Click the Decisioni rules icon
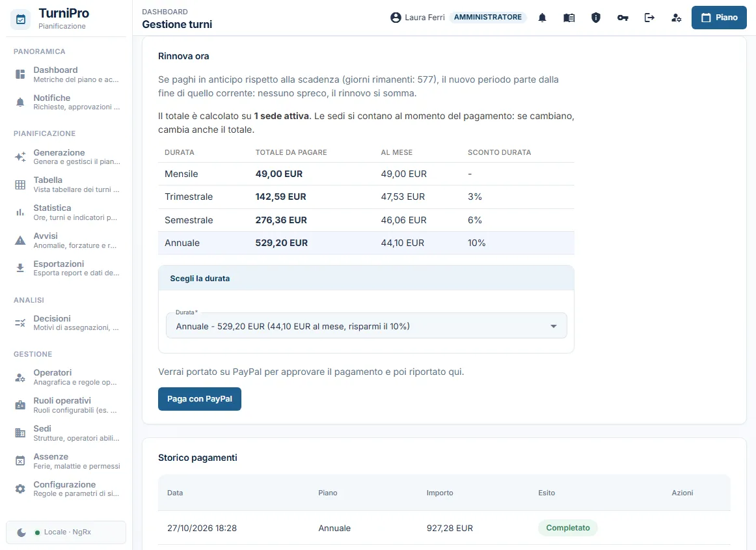Screen dimensions: 756x550 [20, 323]
